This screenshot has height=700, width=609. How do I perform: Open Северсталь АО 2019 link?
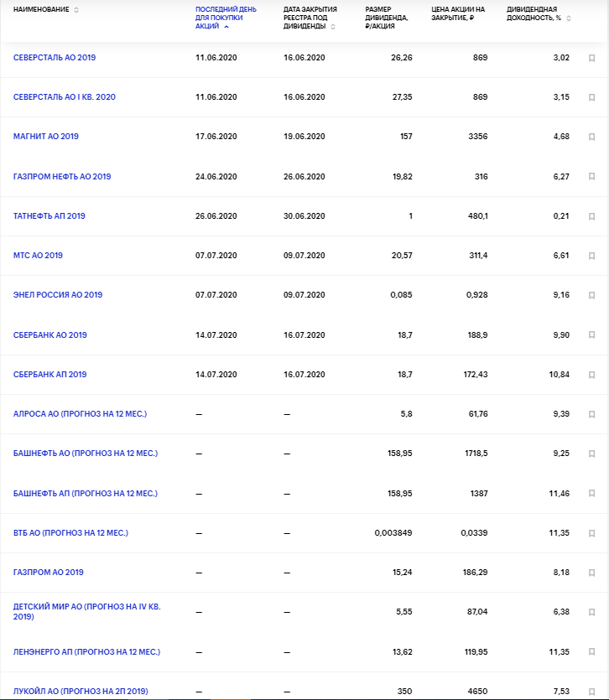coord(55,58)
